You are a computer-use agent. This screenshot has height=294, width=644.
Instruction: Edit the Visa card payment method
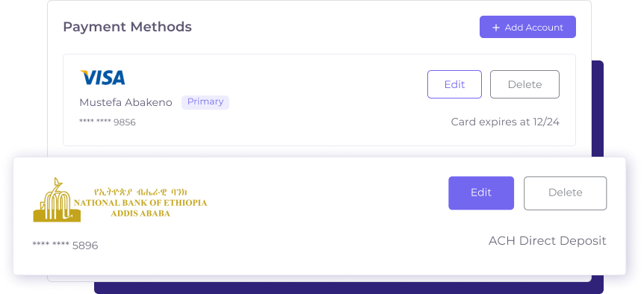tap(454, 84)
